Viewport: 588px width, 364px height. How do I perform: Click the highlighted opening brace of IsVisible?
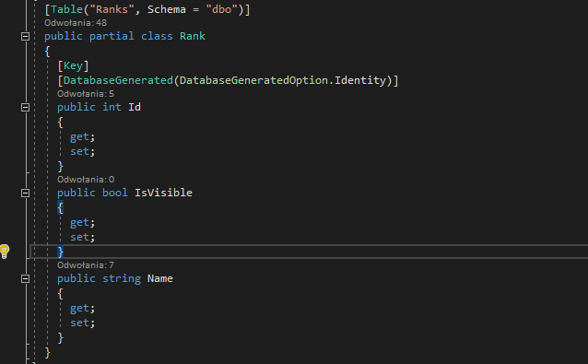pyautogui.click(x=61, y=207)
